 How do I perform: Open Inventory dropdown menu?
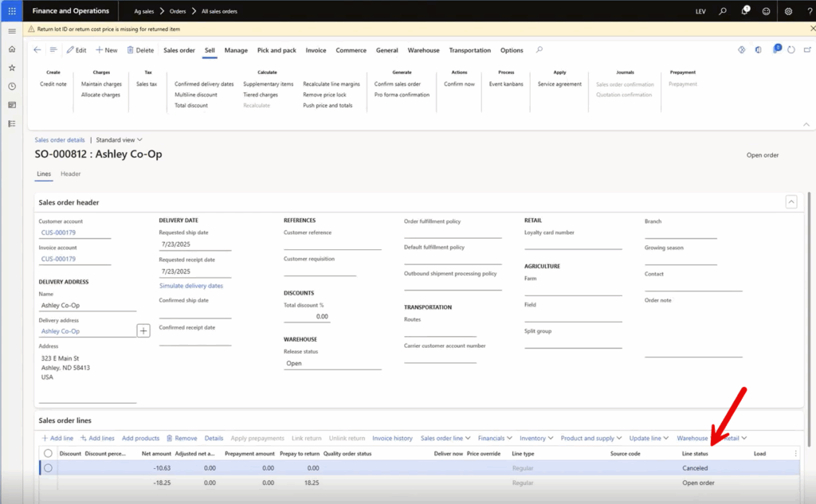pos(536,439)
